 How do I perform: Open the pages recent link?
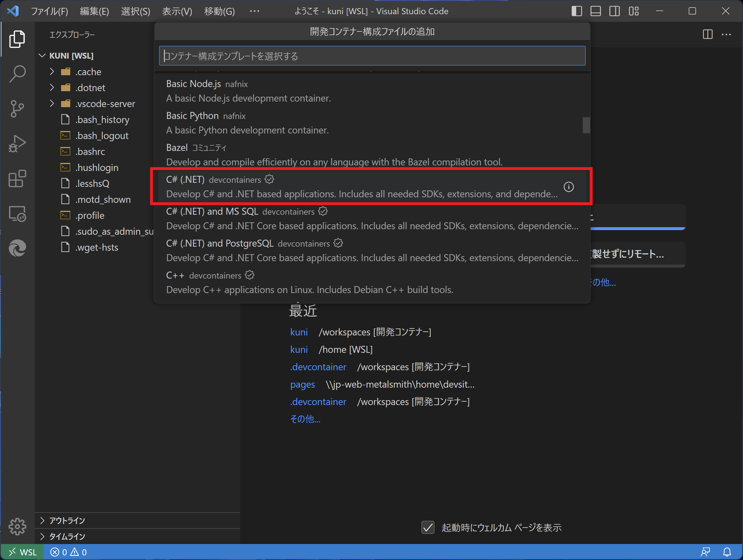click(x=302, y=384)
